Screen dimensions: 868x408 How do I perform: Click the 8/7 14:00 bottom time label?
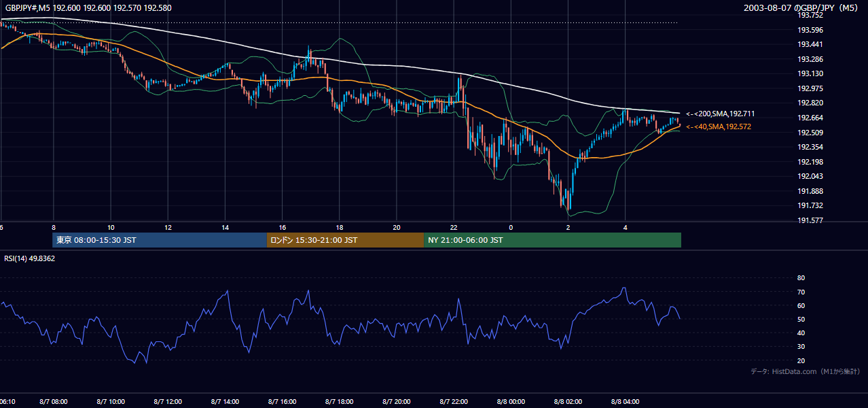tap(226, 402)
